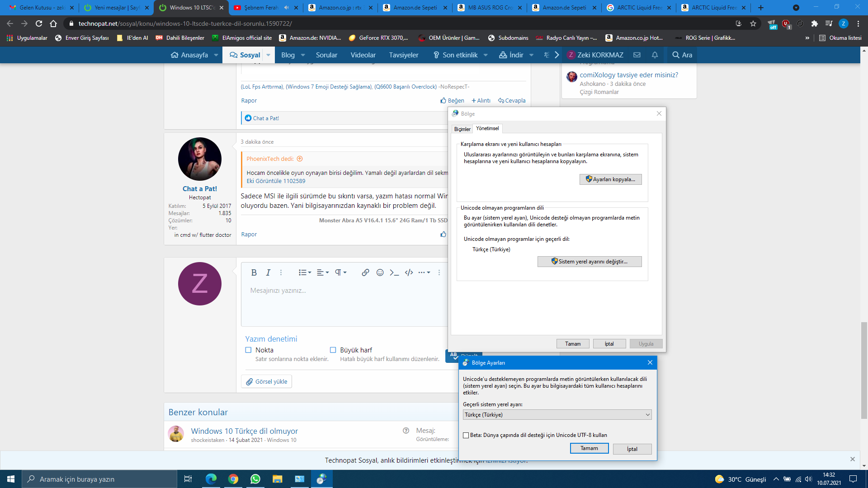Open WhatsApp from the taskbar
The width and height of the screenshot is (868, 488).
click(255, 479)
